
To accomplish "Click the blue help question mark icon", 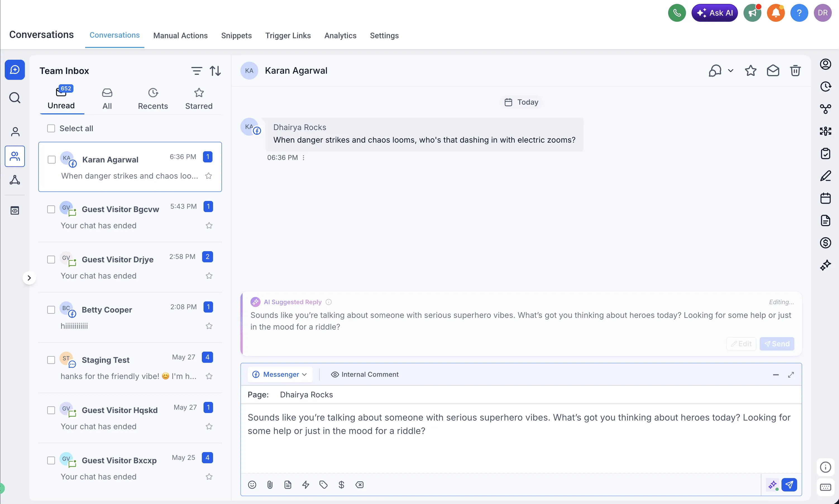I will tap(799, 13).
